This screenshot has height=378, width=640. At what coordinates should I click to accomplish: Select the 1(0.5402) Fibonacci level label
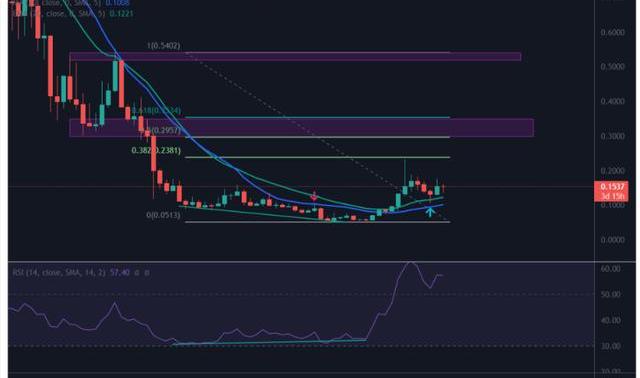pyautogui.click(x=163, y=46)
